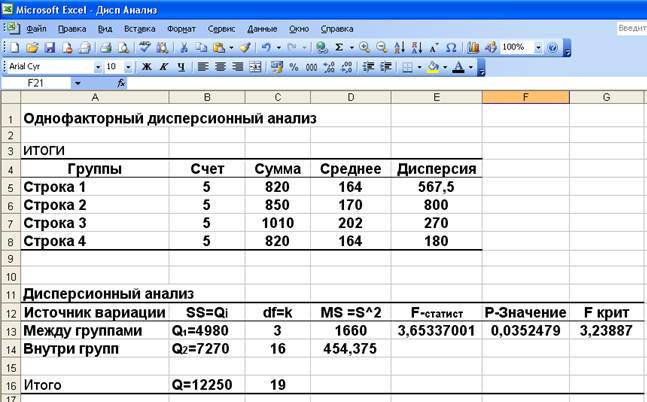647x402 pixels.
Task: Select column A header
Action: click(94, 97)
